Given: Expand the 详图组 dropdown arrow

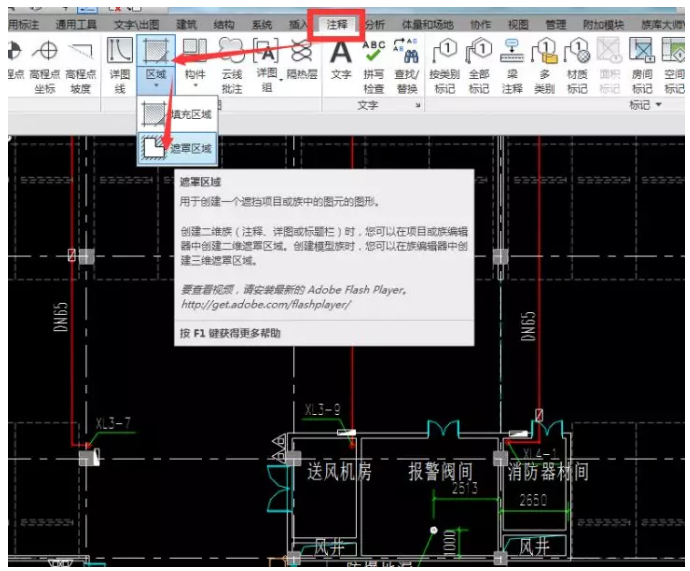Looking at the screenshot, I should [281, 80].
